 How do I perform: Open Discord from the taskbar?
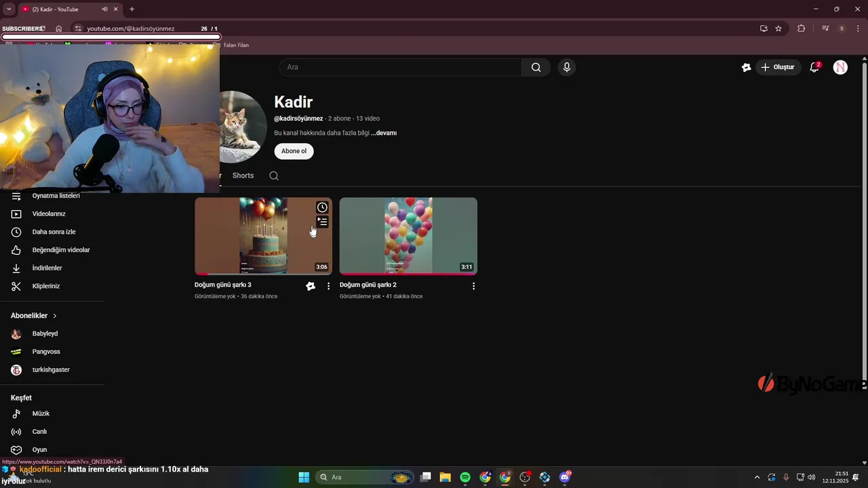tap(565, 477)
